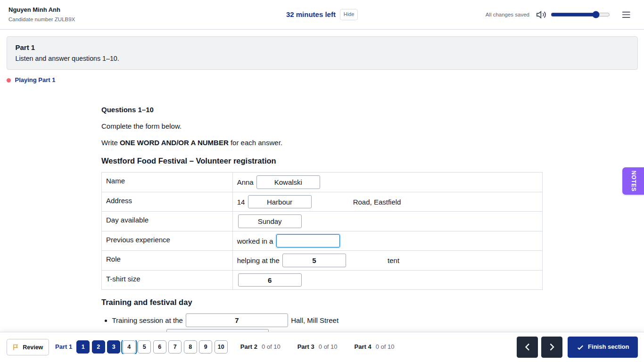Jump to question 8
Image resolution: width=644 pixels, height=362 pixels.
(190, 347)
